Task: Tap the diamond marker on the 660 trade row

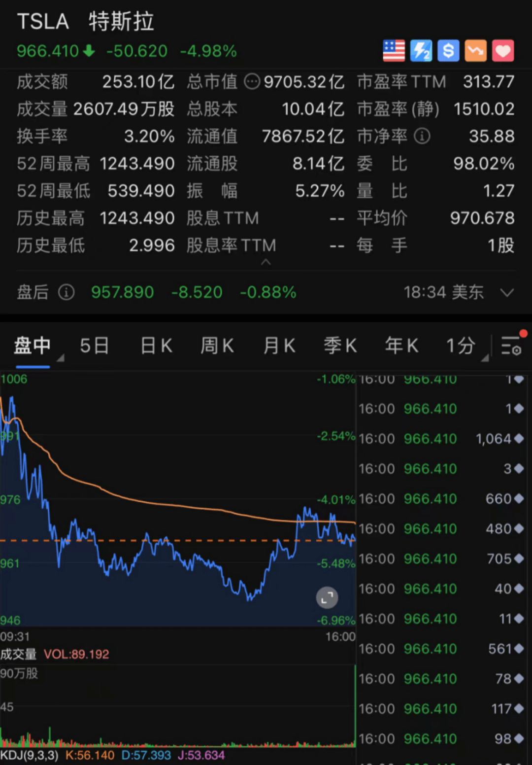Action: tap(518, 499)
